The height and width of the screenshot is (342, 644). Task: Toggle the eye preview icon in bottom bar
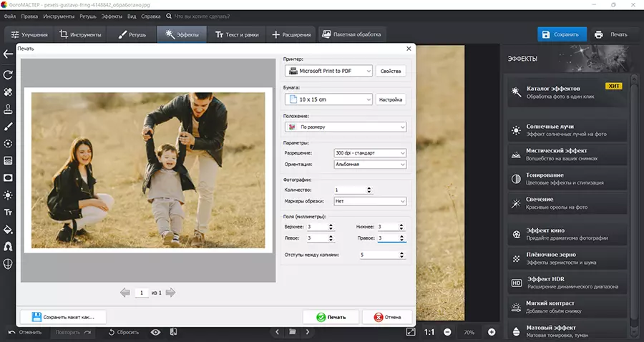coord(155,332)
